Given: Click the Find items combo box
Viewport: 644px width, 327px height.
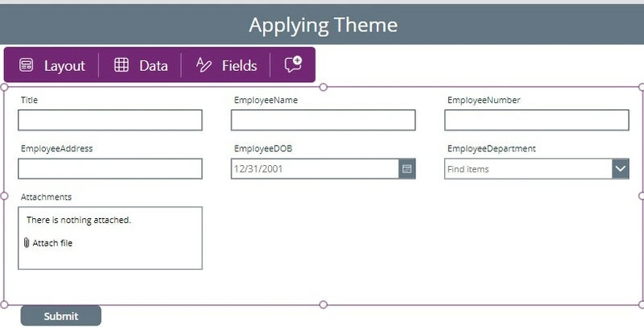Looking at the screenshot, I should [528, 169].
